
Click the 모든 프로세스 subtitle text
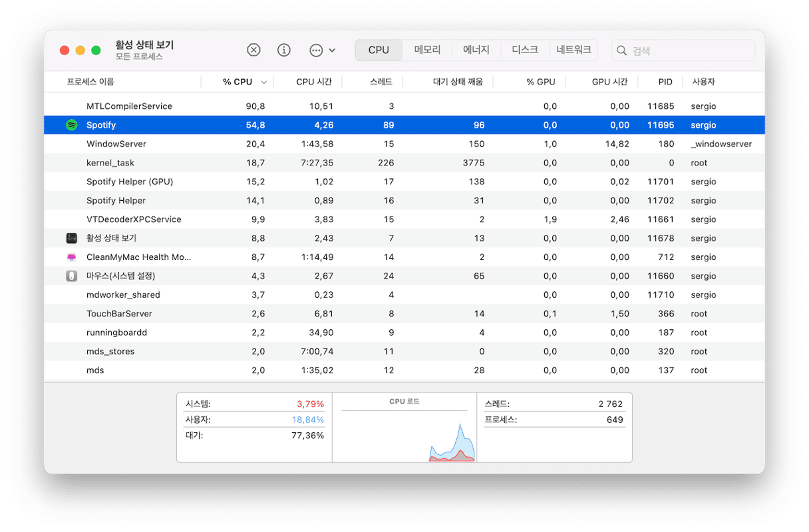pos(139,57)
